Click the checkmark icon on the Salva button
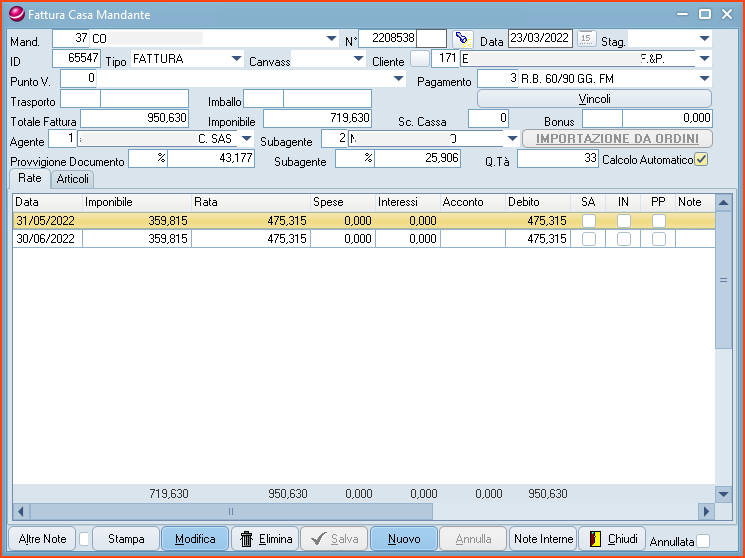This screenshot has width=745, height=558. pos(318,539)
